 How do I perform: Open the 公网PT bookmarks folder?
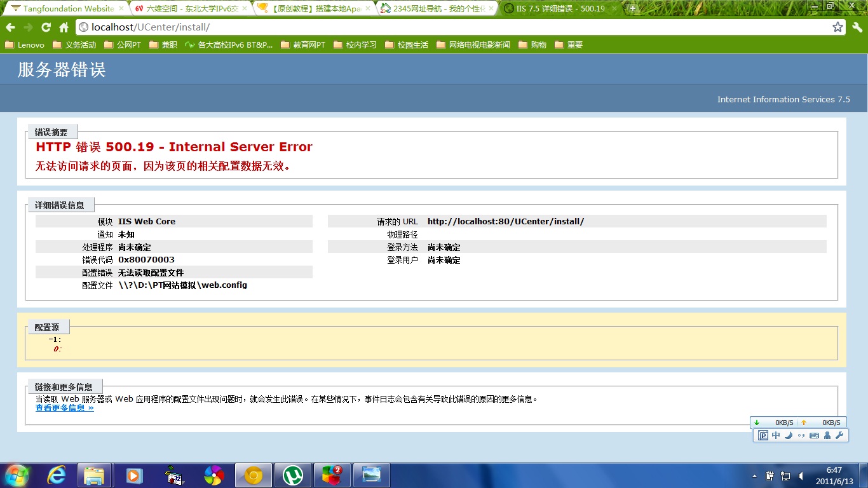[x=123, y=45]
